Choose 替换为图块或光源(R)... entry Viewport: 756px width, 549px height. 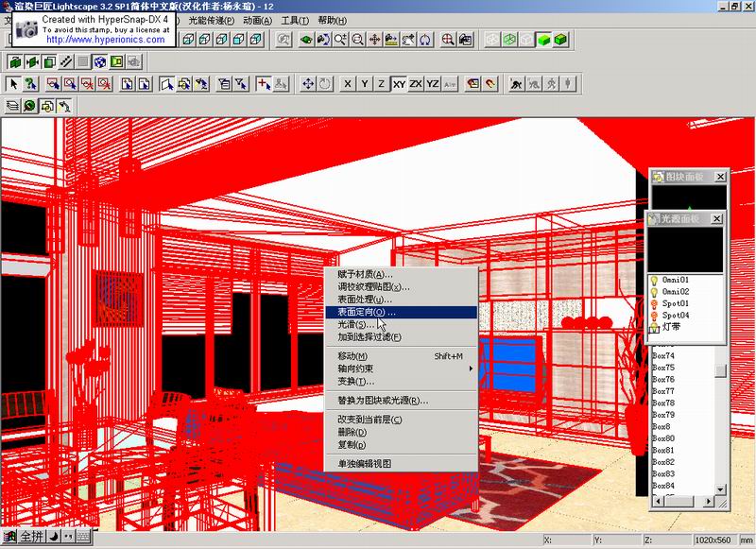click(402, 401)
